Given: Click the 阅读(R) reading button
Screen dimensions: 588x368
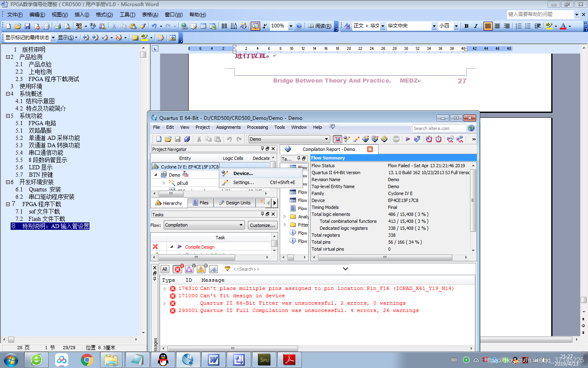Looking at the screenshot, I should coord(320,26).
